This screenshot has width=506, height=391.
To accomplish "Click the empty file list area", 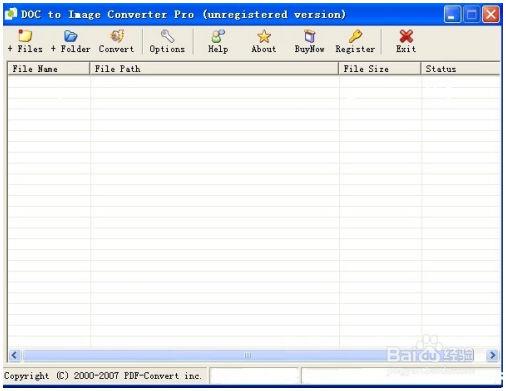I will click(x=254, y=212).
